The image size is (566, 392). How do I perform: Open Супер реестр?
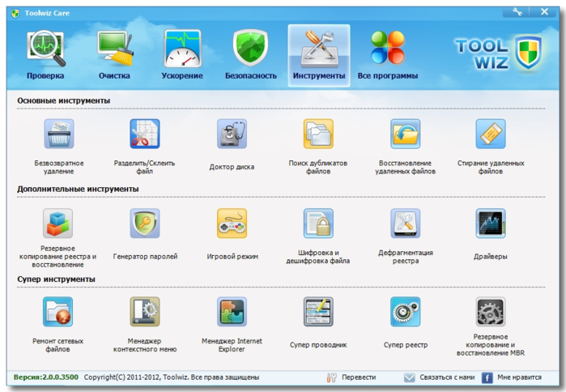[406, 312]
